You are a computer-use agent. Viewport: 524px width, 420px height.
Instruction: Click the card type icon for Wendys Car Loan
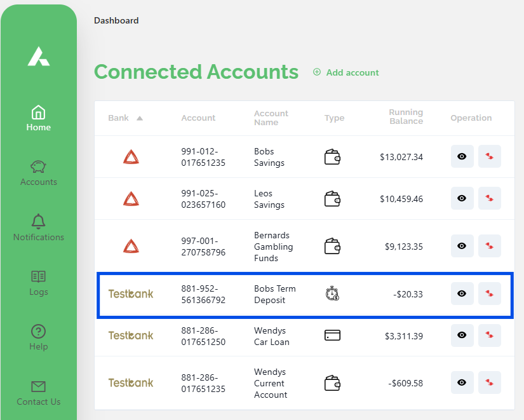pyautogui.click(x=332, y=335)
